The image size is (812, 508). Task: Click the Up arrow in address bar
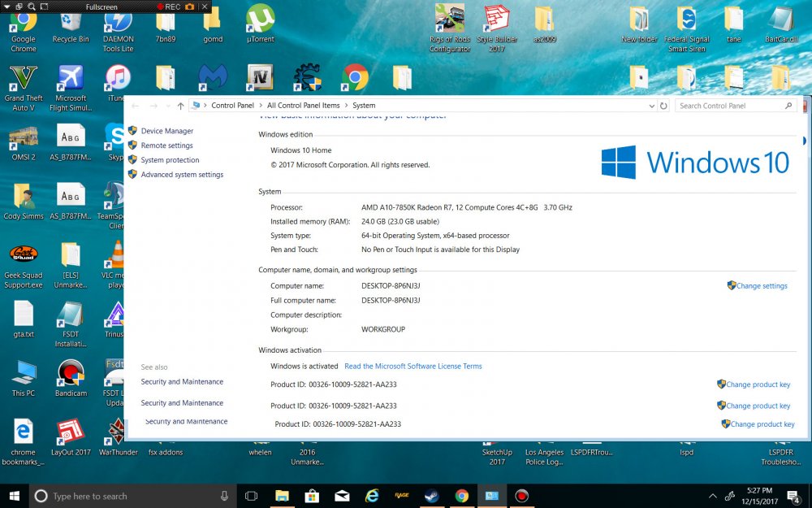(180, 106)
